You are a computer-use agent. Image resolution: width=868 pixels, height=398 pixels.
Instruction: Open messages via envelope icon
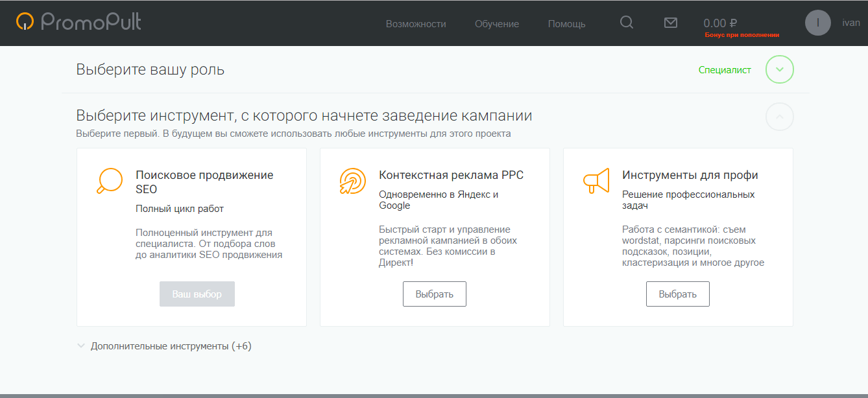pos(671,23)
